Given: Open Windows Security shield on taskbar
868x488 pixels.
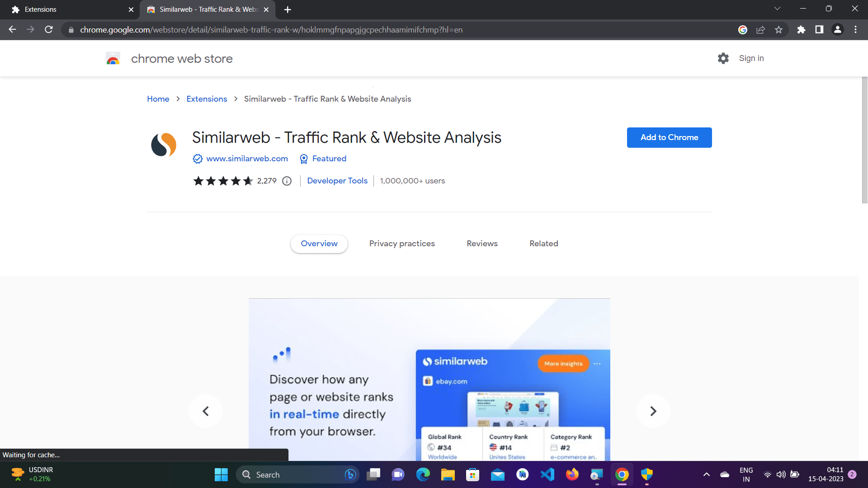Looking at the screenshot, I should (647, 474).
